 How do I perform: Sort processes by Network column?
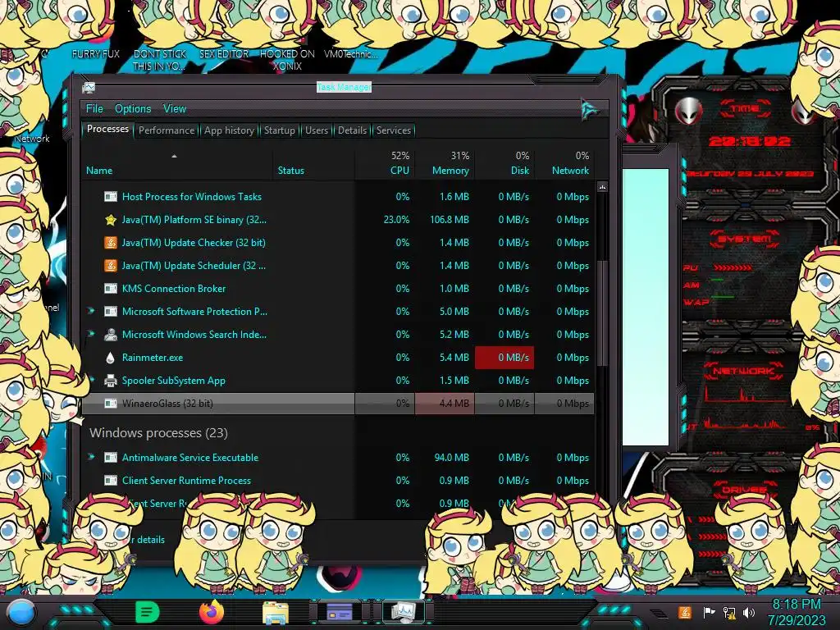[564, 163]
